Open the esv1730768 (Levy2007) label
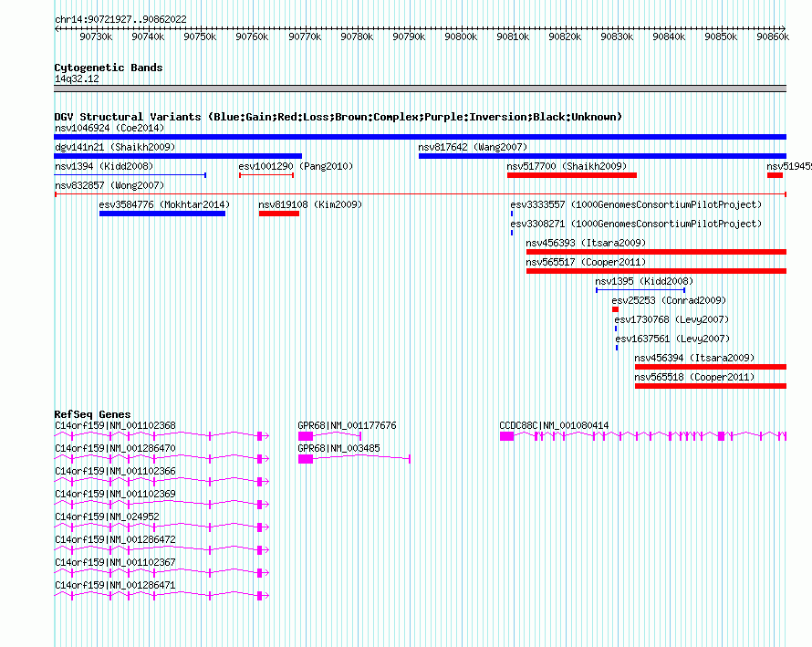Screen dimensions: 812x647 tap(671, 319)
